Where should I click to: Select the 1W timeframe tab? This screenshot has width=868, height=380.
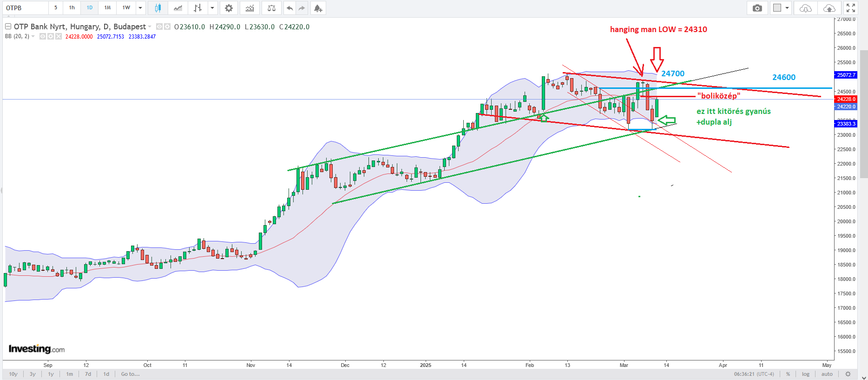click(x=126, y=8)
